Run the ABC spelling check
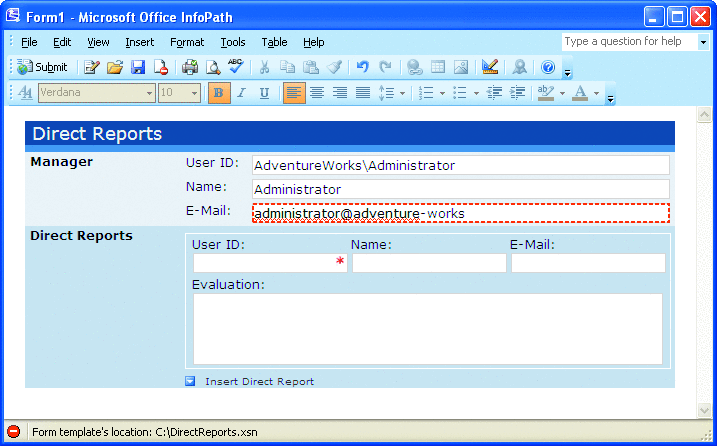The width and height of the screenshot is (717, 446). 235,66
